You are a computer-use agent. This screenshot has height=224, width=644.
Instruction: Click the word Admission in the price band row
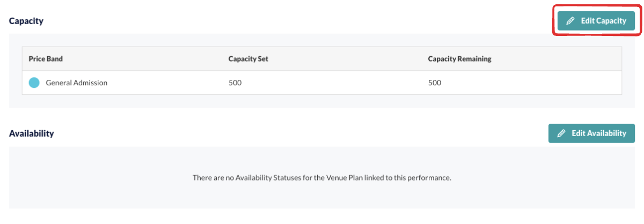[91, 83]
